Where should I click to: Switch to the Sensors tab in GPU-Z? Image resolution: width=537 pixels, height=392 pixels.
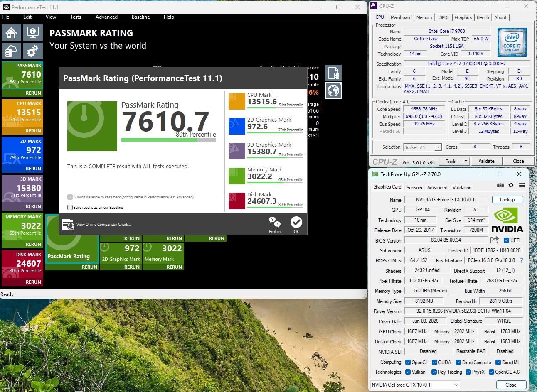pyautogui.click(x=414, y=188)
